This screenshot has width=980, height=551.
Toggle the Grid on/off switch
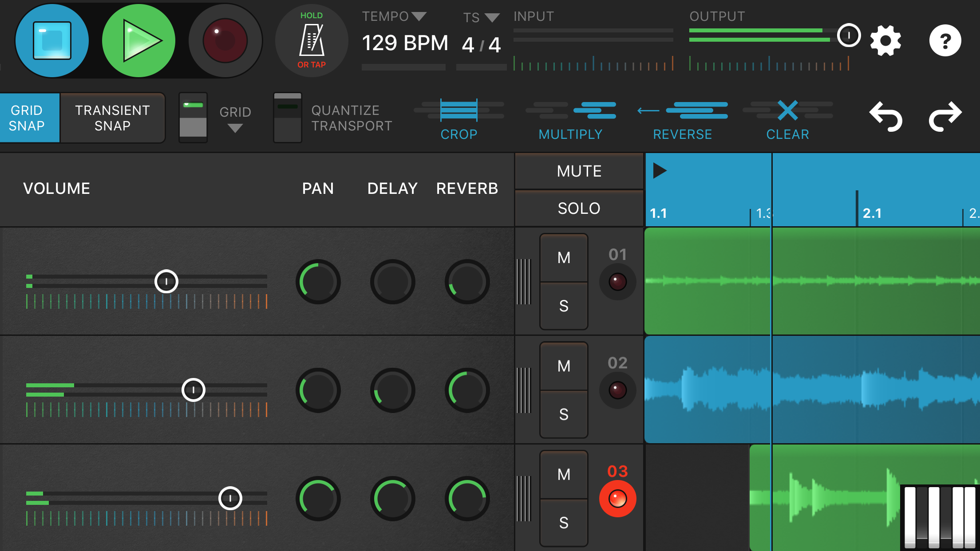point(193,118)
